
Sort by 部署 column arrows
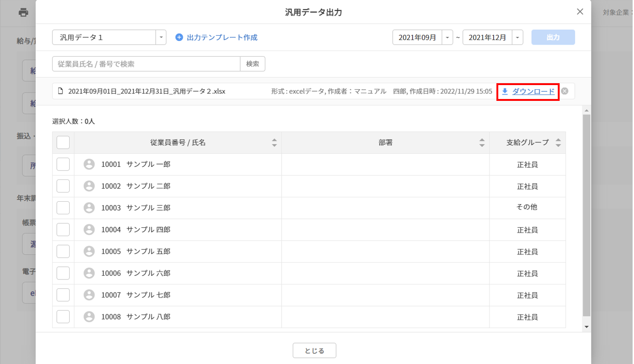[x=482, y=143]
